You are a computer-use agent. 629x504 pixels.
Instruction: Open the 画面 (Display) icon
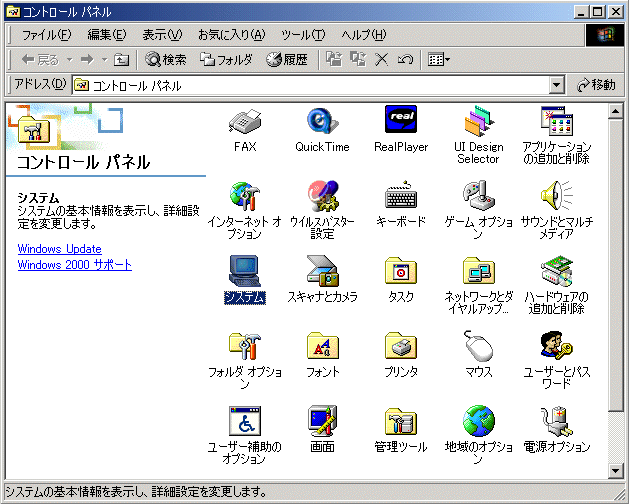click(322, 422)
